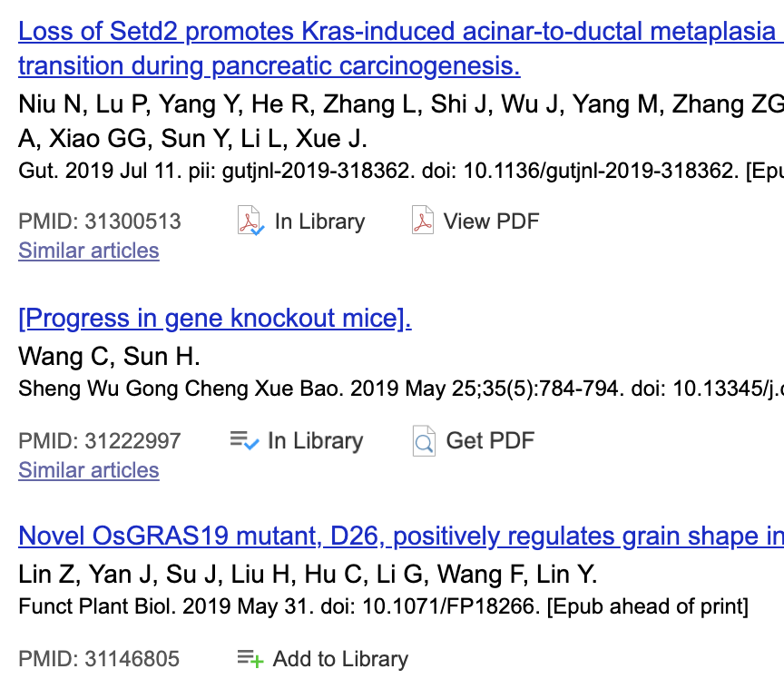Viewport: 784px width, 679px height.
Task: Click Similar articles under the Setd2 paper
Action: (x=88, y=251)
